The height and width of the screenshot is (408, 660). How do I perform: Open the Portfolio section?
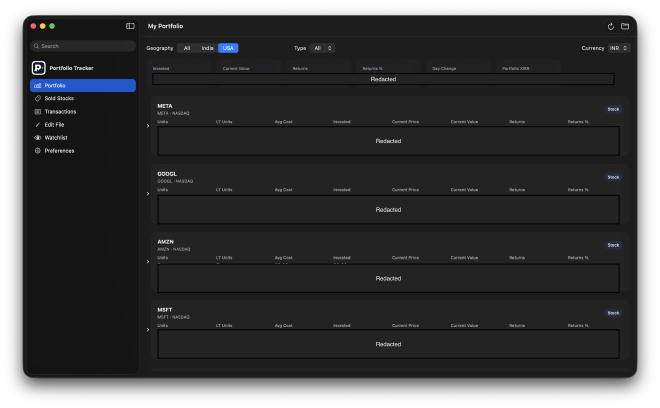point(83,85)
